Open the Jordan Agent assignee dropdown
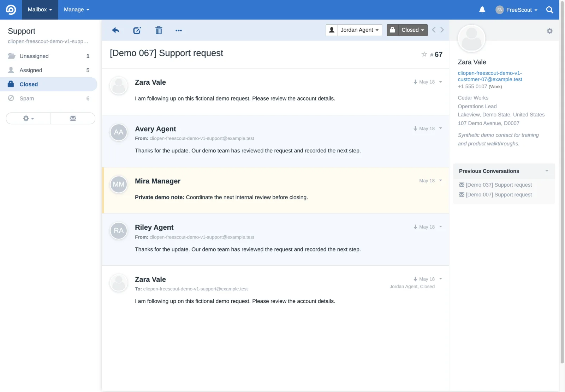The width and height of the screenshot is (565, 392). (359, 30)
